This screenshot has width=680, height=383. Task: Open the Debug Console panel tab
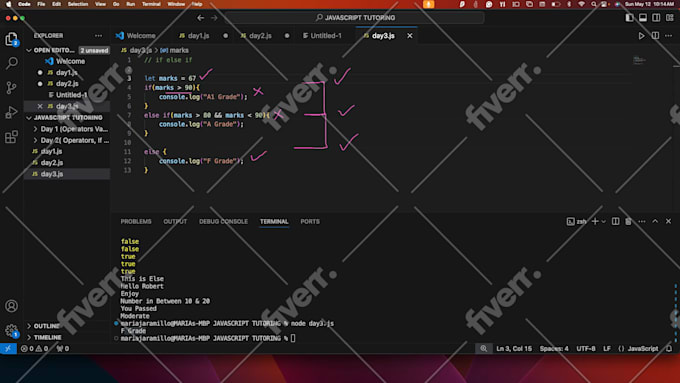click(x=223, y=221)
